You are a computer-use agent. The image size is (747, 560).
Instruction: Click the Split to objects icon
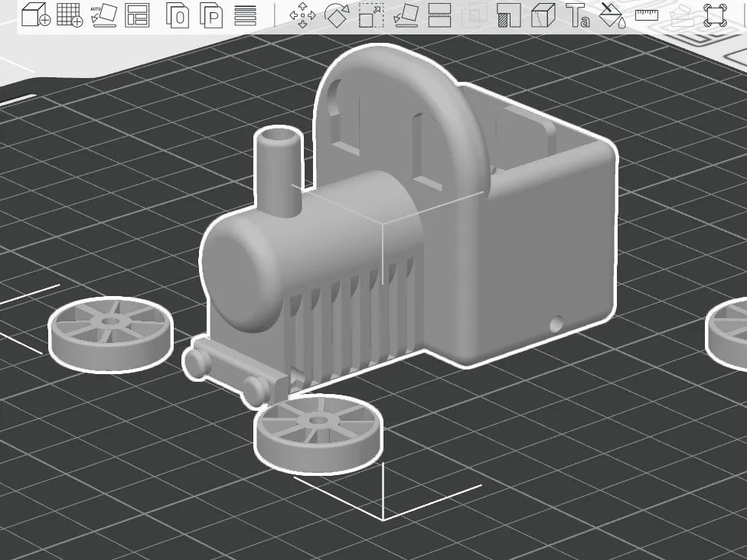click(x=178, y=15)
